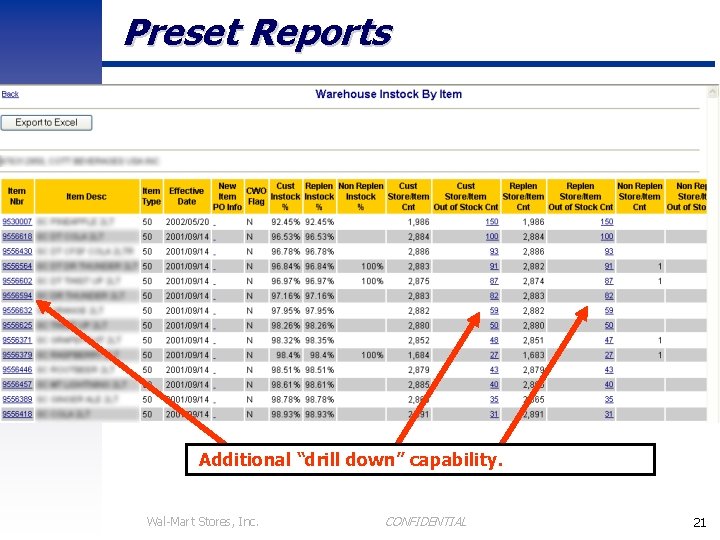Open Cust Out of Stock count 40
The image size is (720, 540).
click(494, 385)
